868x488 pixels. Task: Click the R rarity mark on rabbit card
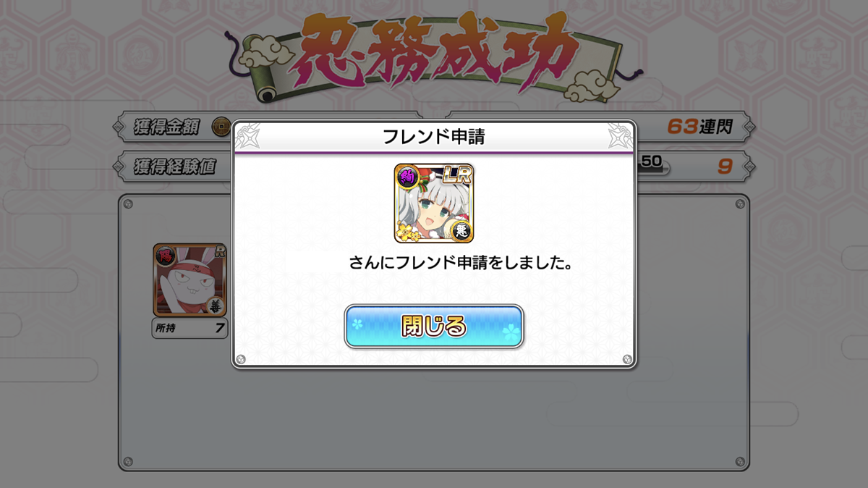(219, 253)
